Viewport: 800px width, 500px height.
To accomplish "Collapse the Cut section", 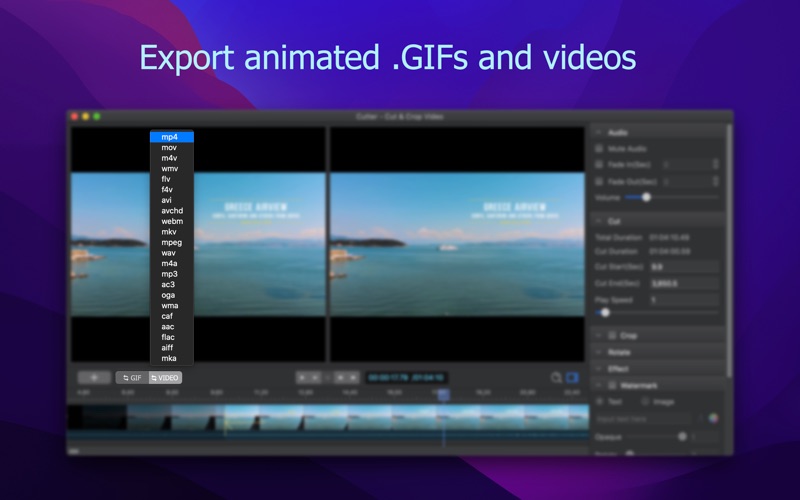I will point(598,221).
